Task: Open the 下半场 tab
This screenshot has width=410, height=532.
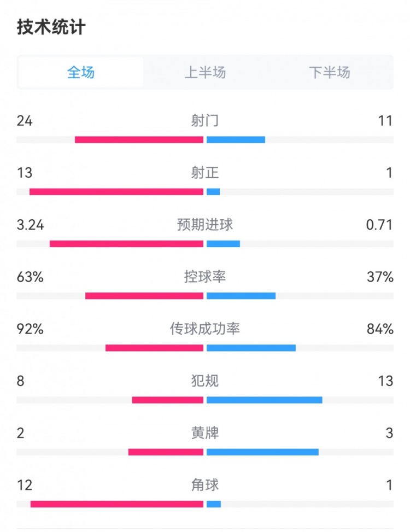Action: (x=329, y=72)
